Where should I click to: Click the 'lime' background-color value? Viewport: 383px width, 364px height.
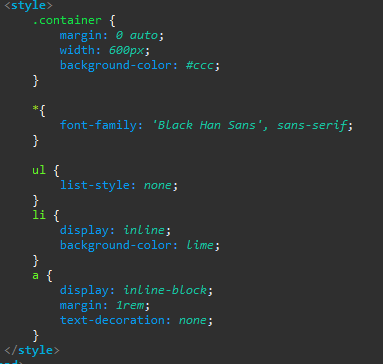click(x=199, y=245)
